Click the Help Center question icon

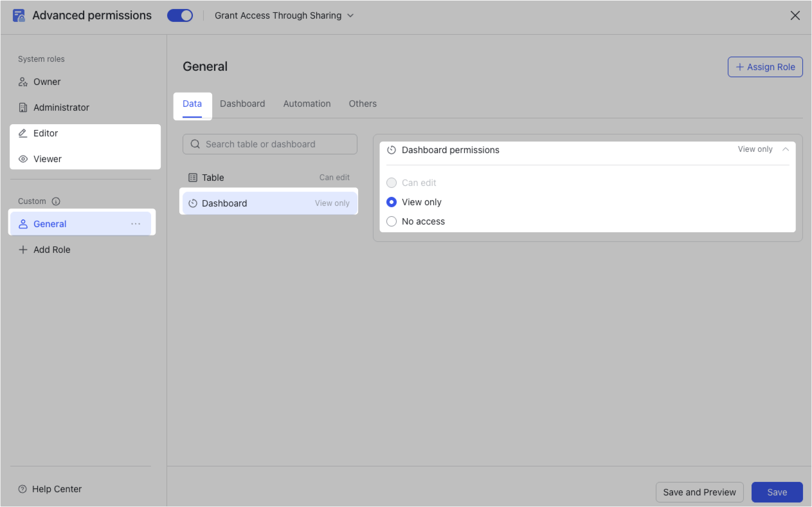[x=23, y=489]
